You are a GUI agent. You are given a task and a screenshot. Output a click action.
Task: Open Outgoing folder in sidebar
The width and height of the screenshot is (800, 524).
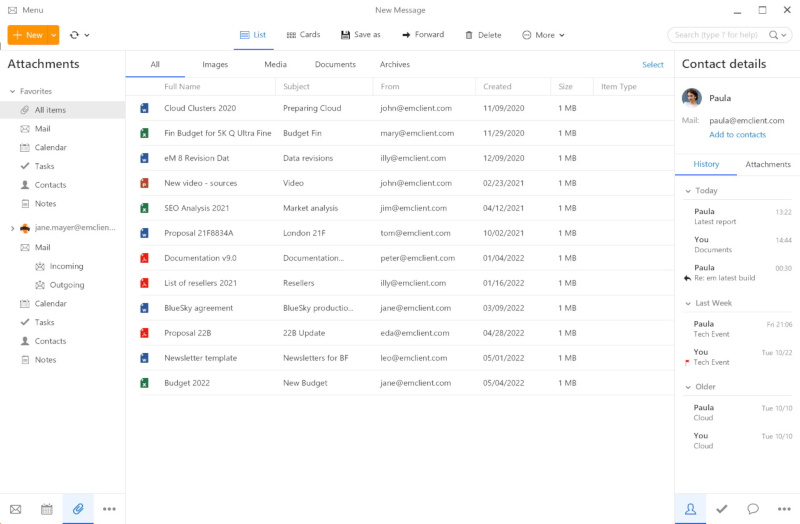pos(67,285)
